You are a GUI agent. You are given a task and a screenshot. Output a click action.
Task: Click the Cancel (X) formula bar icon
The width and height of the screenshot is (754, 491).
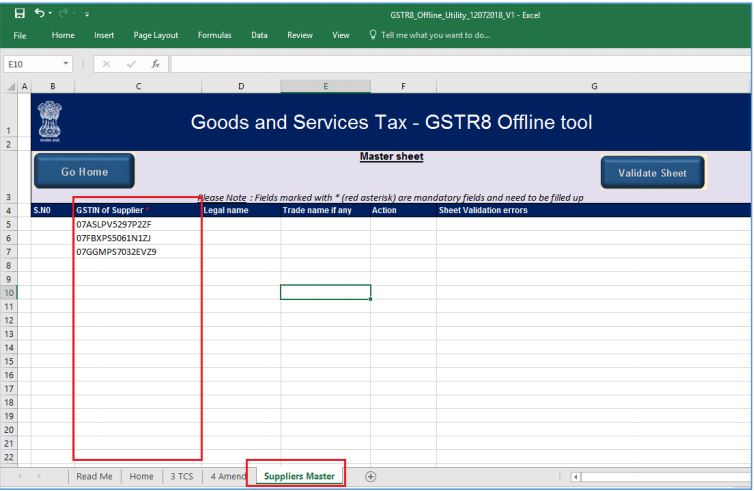click(x=106, y=64)
